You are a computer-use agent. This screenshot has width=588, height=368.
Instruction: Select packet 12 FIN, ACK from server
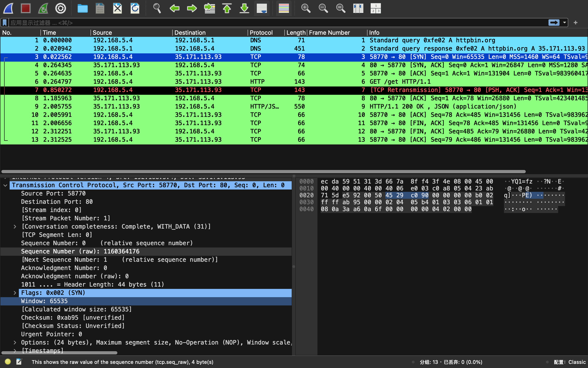(x=294, y=131)
